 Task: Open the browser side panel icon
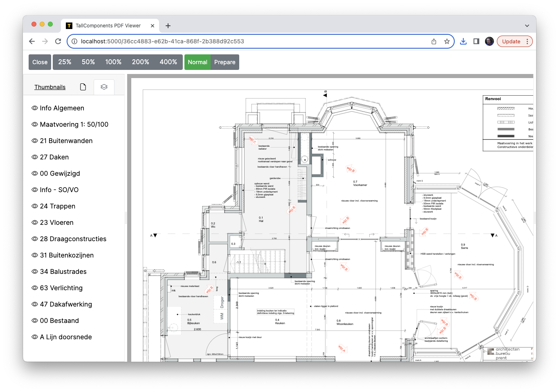tap(476, 41)
